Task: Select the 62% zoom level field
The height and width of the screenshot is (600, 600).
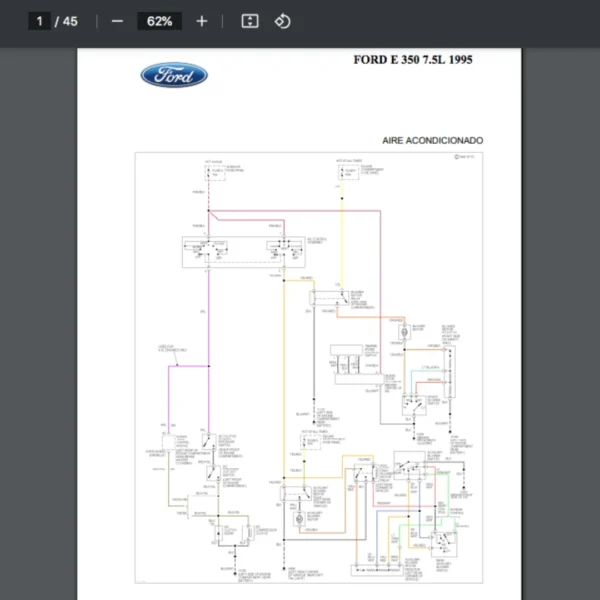Action: (x=159, y=21)
